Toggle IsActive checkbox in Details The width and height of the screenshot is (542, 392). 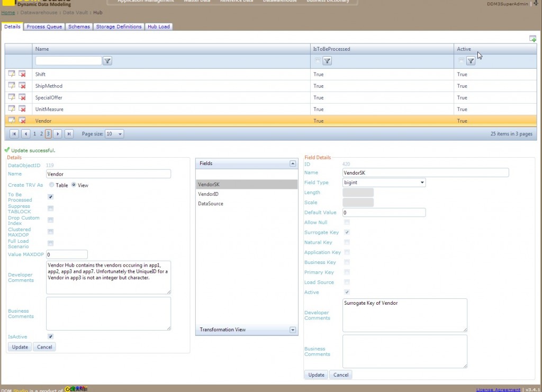click(50, 336)
